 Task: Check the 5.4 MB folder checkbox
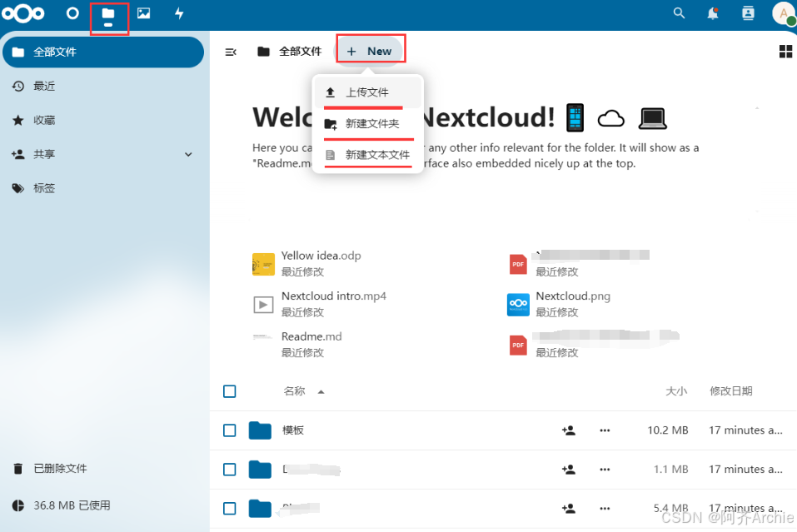point(230,509)
